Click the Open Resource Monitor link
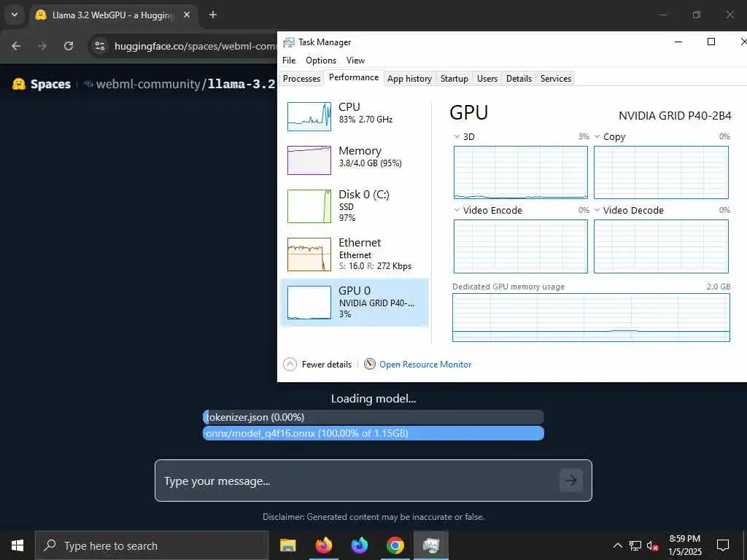The height and width of the screenshot is (560, 747). click(425, 365)
